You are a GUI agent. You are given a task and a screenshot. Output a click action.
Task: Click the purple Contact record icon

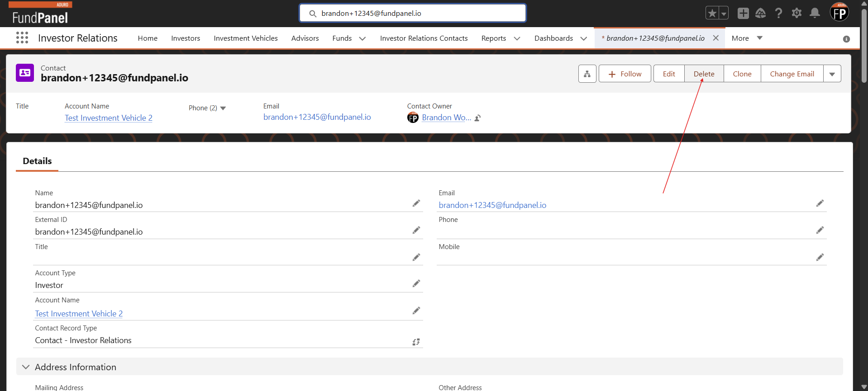pos(25,73)
